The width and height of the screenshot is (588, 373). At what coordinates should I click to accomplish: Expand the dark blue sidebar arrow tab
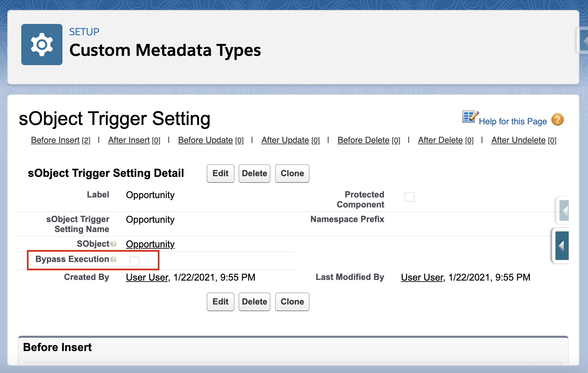562,246
